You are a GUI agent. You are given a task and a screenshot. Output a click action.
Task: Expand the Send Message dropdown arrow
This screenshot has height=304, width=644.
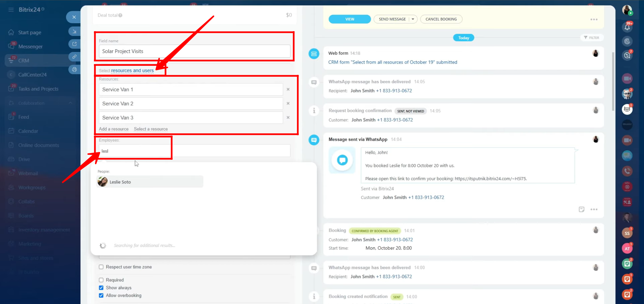pyautogui.click(x=413, y=19)
